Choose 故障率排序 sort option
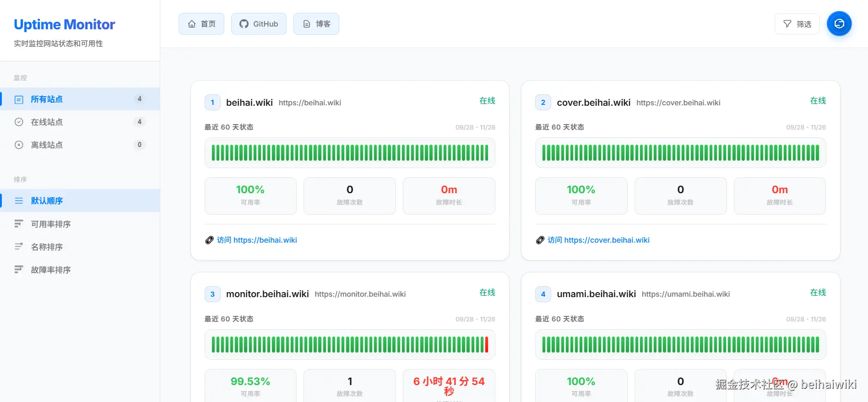 (80, 270)
